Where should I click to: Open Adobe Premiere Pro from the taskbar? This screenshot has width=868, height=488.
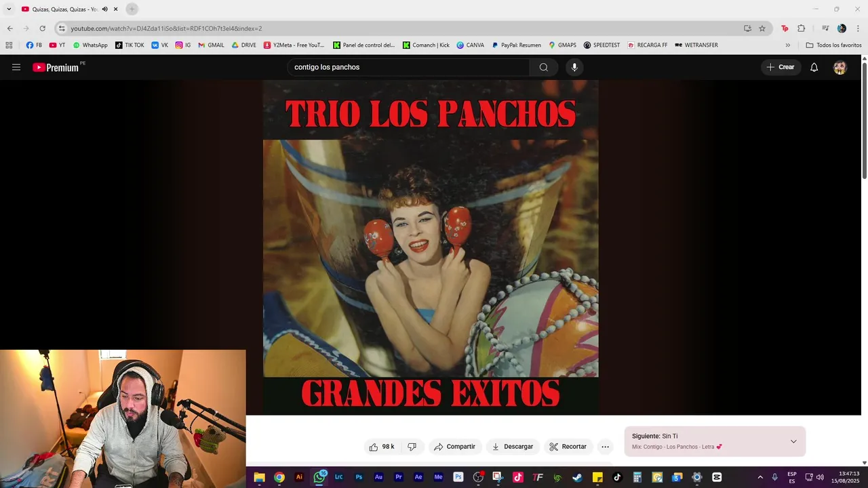point(399,477)
